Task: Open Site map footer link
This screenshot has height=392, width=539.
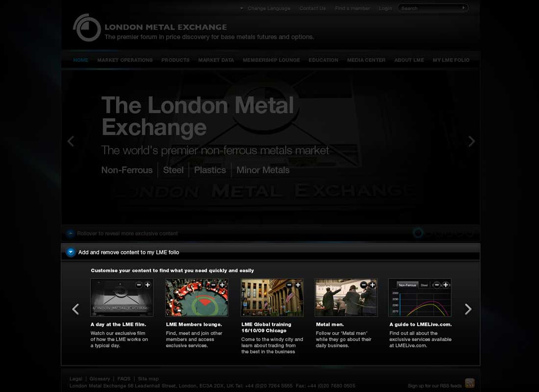Action: click(x=148, y=379)
